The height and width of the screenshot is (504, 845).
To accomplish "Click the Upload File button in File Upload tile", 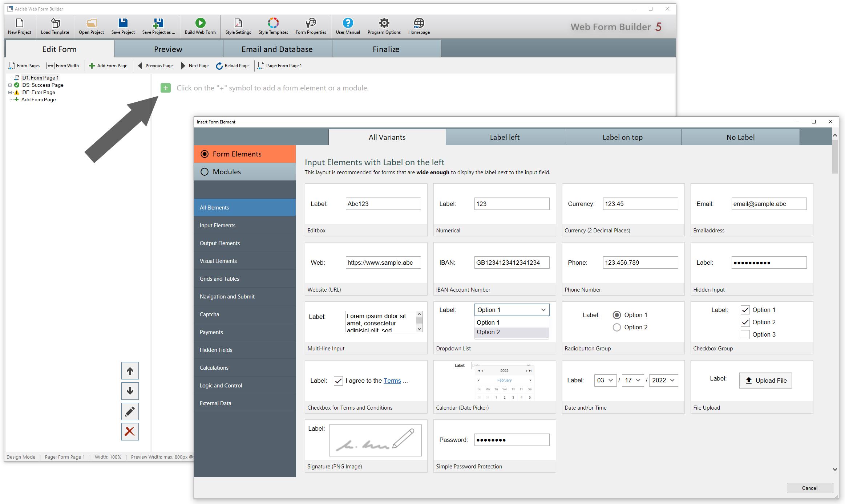I will (x=765, y=381).
